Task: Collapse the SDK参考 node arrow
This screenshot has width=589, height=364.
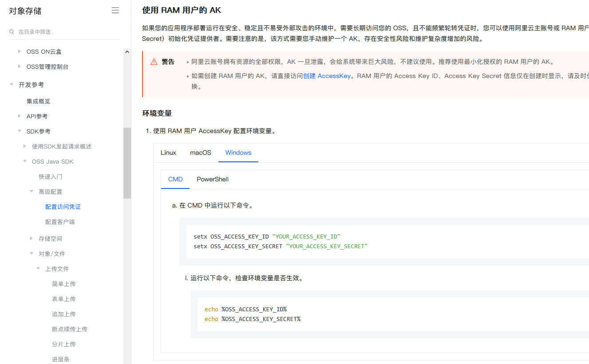Action: point(19,131)
